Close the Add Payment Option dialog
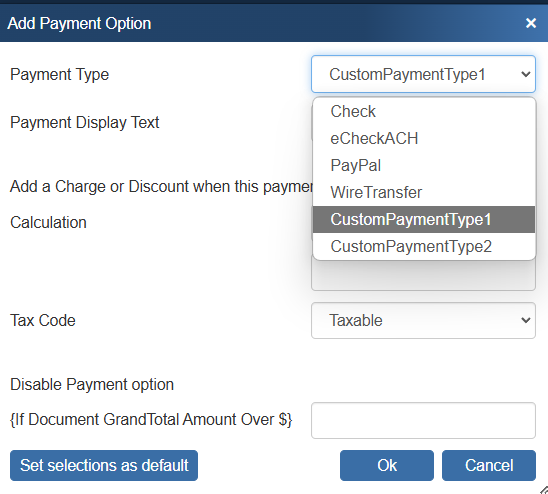The height and width of the screenshot is (494, 548). click(531, 23)
